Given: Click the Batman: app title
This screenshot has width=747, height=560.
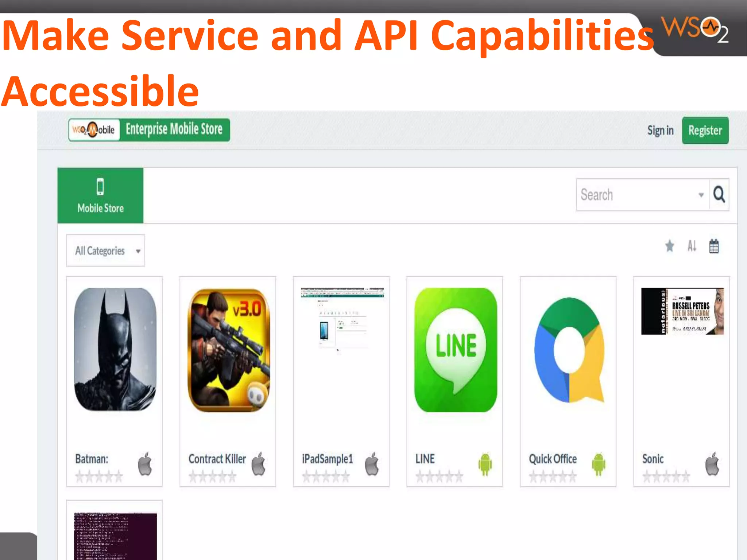Looking at the screenshot, I should (x=92, y=459).
